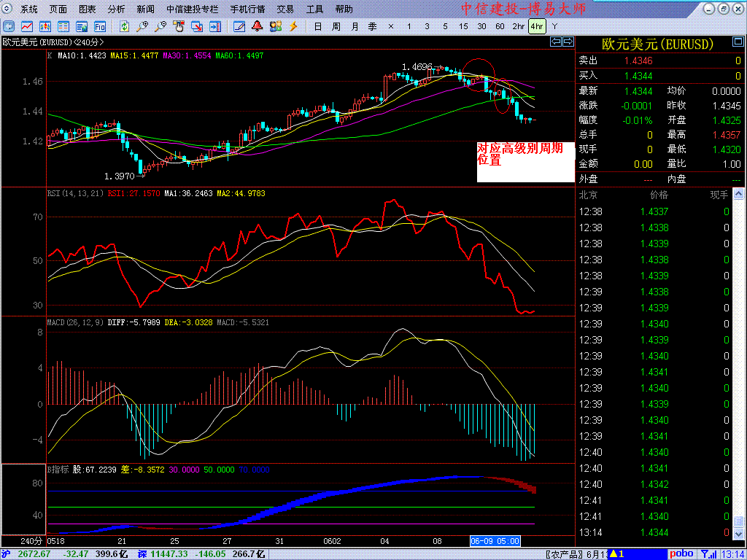Zoom in with the magnifier plus icon
This screenshot has width=747, height=560.
tap(142, 26)
